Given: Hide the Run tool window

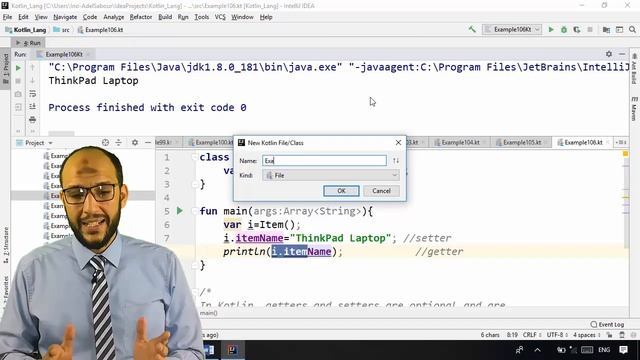Looking at the screenshot, I should point(622,54).
